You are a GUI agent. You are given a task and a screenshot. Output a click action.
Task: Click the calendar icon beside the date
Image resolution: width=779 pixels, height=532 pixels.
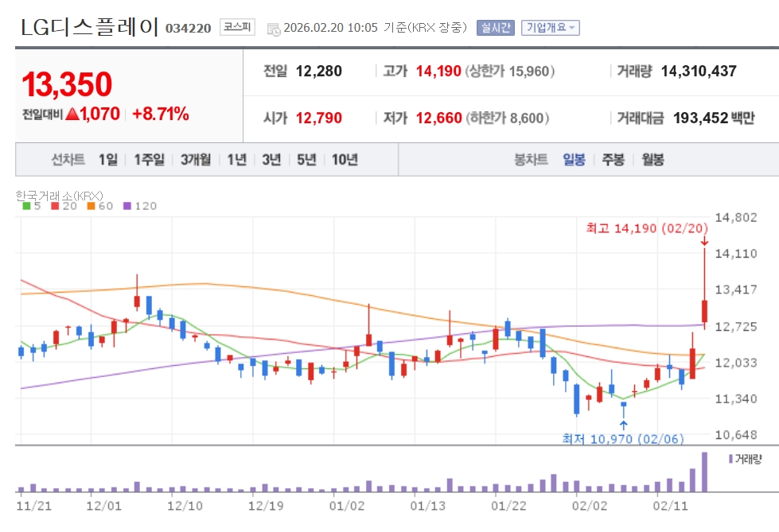[x=274, y=29]
